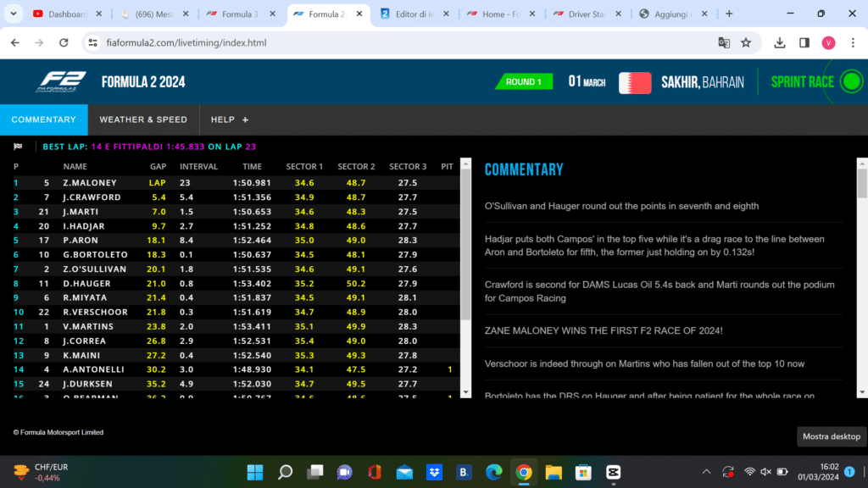This screenshot has height=488, width=868.
Task: Open Microsoft Store from the taskbar
Action: tap(583, 472)
